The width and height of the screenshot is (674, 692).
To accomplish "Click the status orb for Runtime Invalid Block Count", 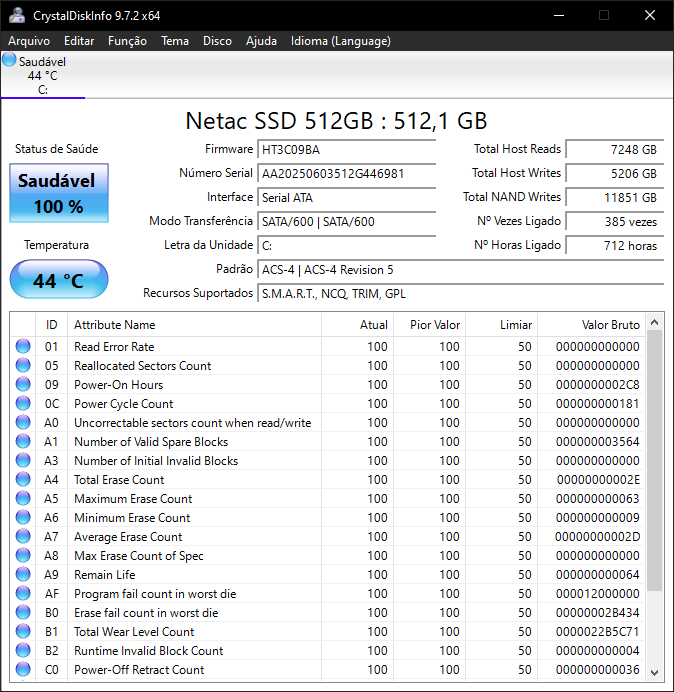I will click(23, 650).
